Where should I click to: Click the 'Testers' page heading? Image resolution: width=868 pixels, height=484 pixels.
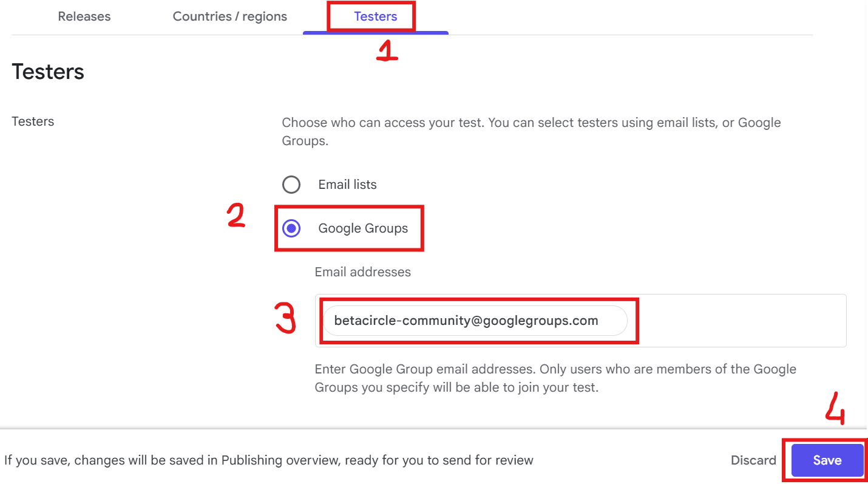(48, 72)
